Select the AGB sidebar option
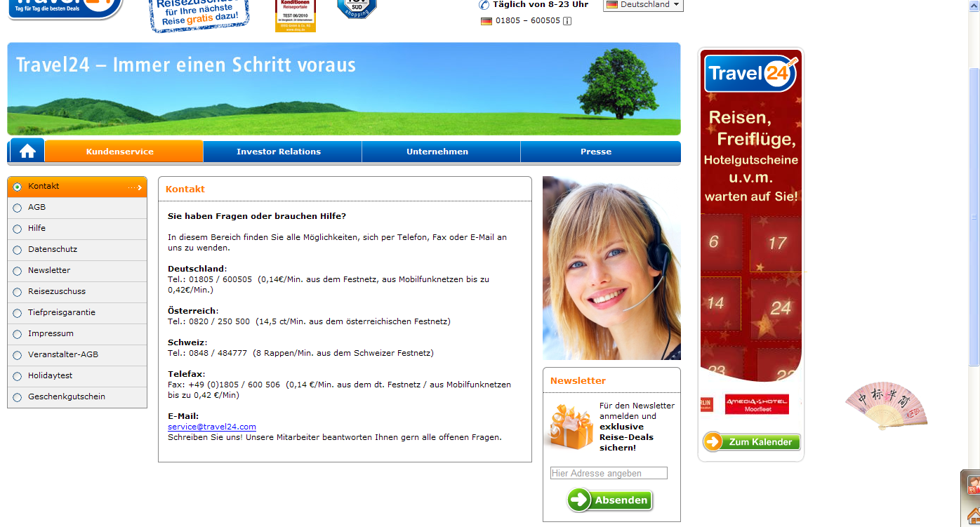 (x=77, y=208)
